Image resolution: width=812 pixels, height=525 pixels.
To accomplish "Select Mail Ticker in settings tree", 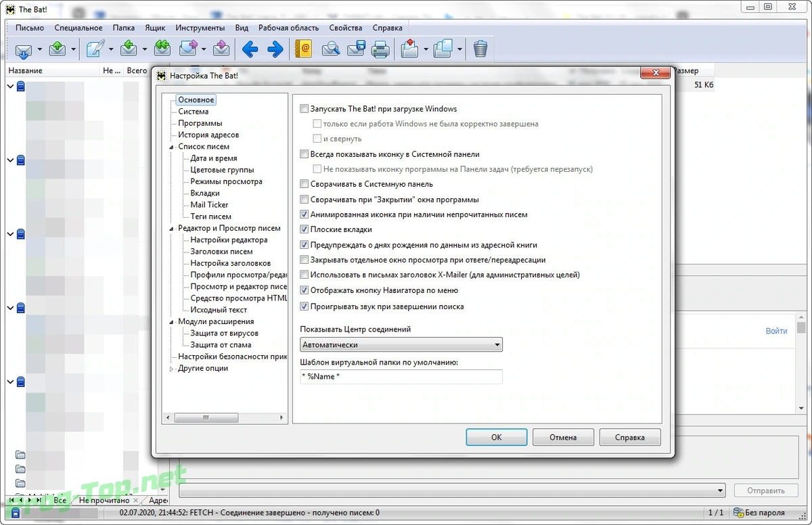I will coord(209,205).
